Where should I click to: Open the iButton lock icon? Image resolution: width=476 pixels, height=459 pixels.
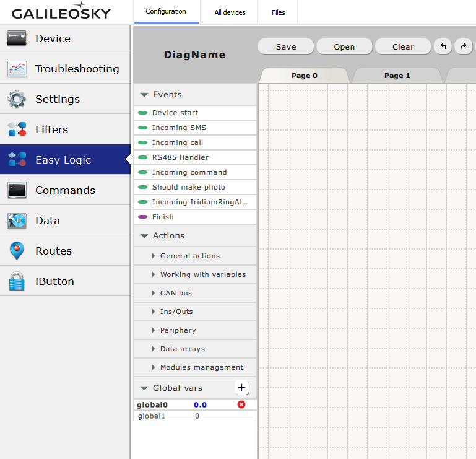coord(17,281)
